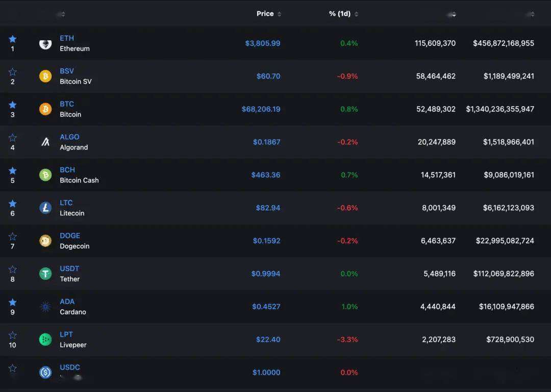Click Bitcoin Cash price $463.36
The image size is (551, 392).
click(266, 175)
